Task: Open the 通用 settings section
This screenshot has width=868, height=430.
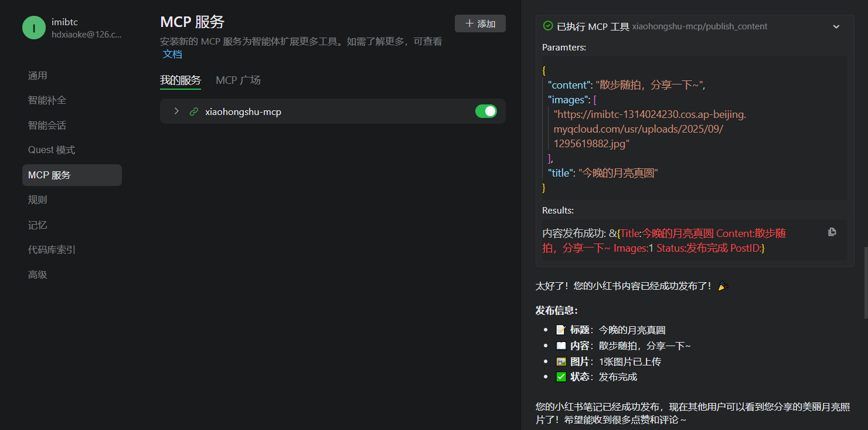Action: 38,76
